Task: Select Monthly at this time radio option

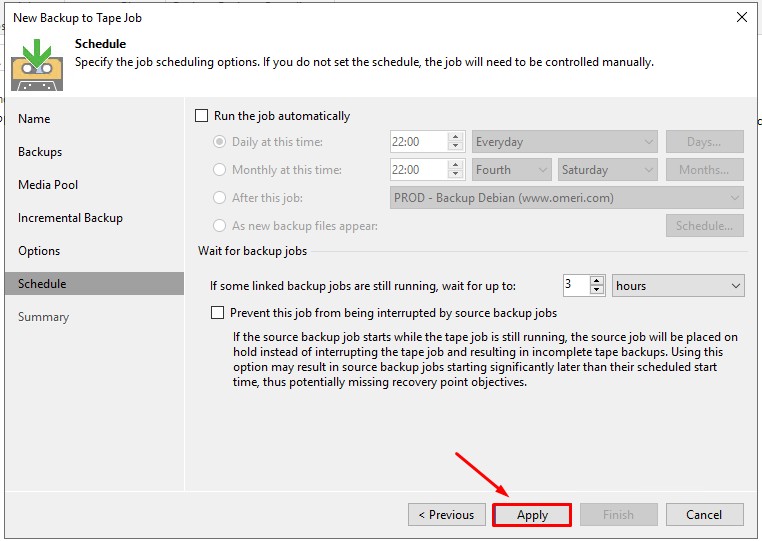Action: (x=221, y=170)
